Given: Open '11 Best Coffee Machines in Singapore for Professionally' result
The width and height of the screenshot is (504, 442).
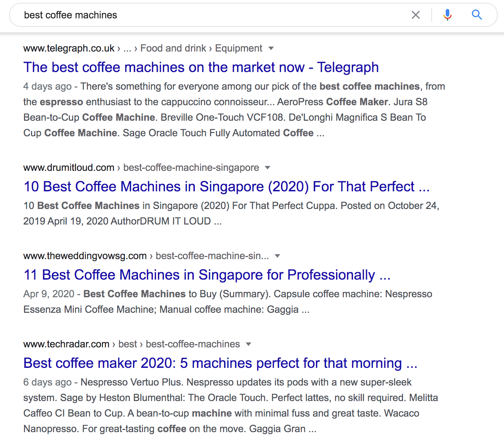Looking at the screenshot, I should point(207,275).
